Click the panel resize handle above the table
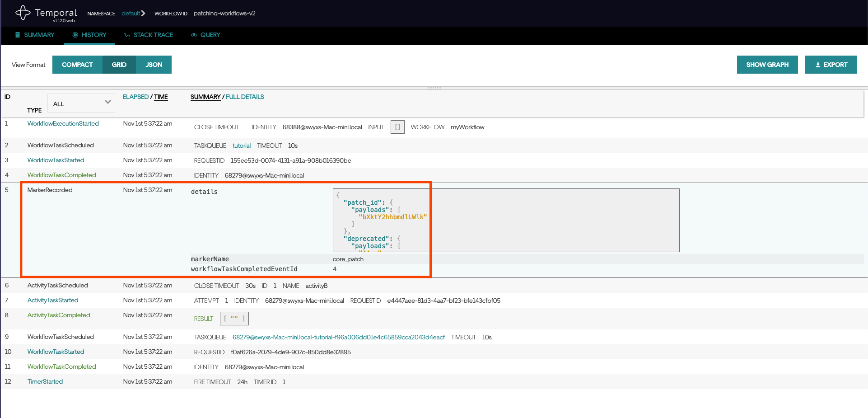The image size is (868, 418). tap(434, 88)
